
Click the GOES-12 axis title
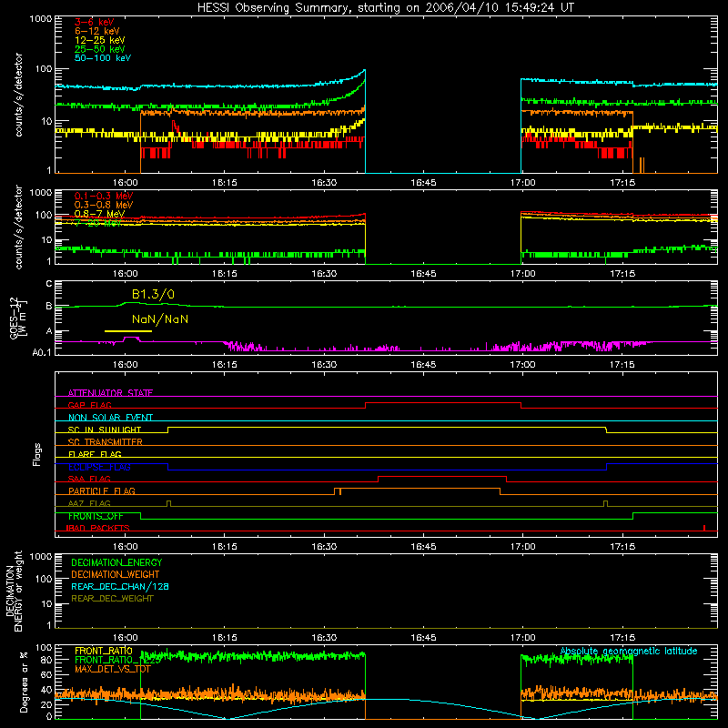click(x=18, y=318)
